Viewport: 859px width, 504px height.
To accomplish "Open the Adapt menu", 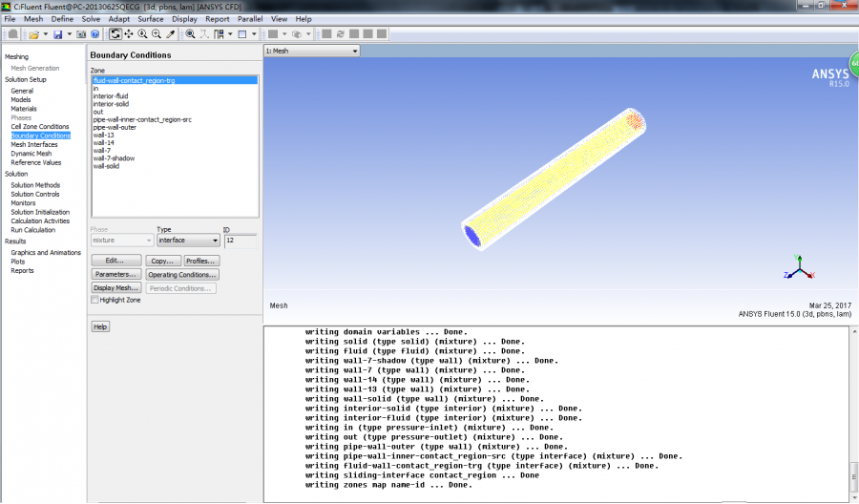I will coord(119,19).
